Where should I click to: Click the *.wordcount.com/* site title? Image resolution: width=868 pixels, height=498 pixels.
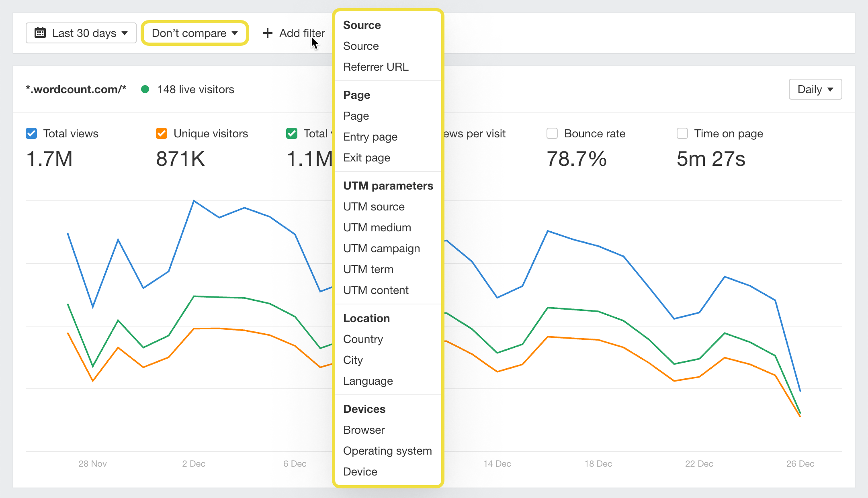pyautogui.click(x=76, y=89)
